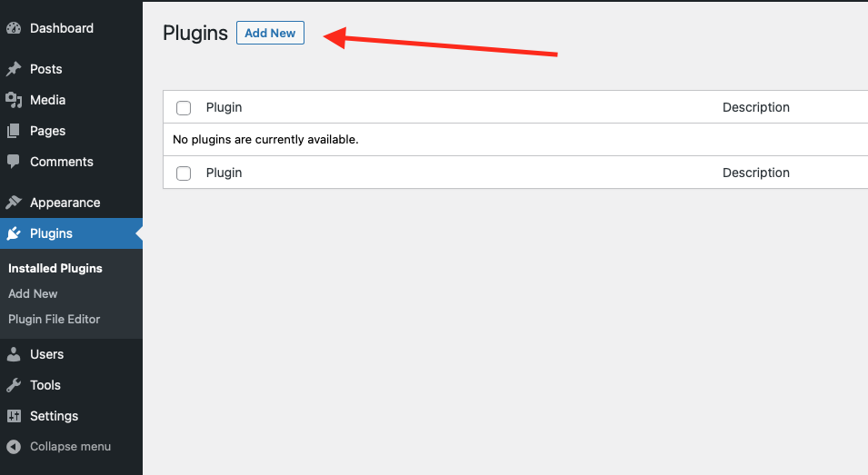Click the Add New button beside Plugins heading

[270, 33]
